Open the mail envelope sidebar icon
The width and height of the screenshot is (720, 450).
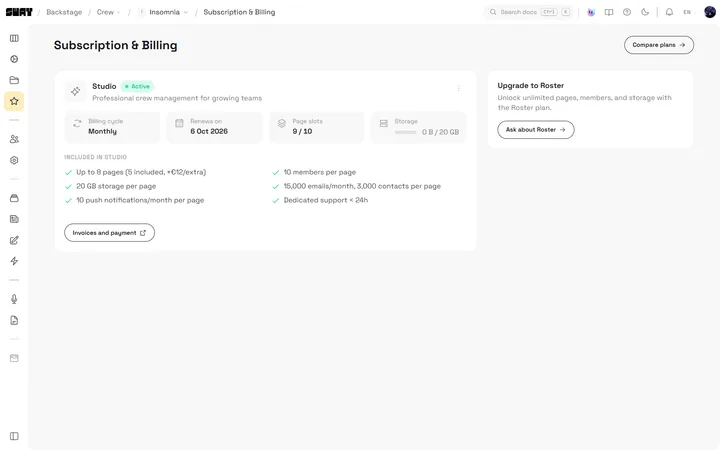pos(14,358)
